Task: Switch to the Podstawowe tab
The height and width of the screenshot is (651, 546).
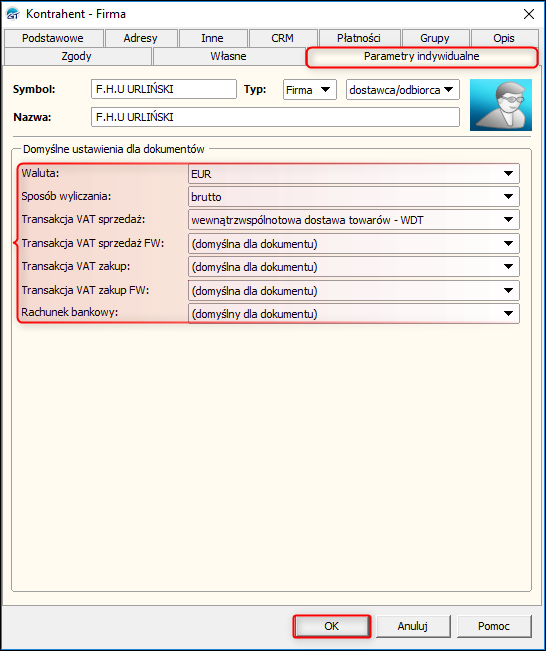Action: pyautogui.click(x=53, y=38)
